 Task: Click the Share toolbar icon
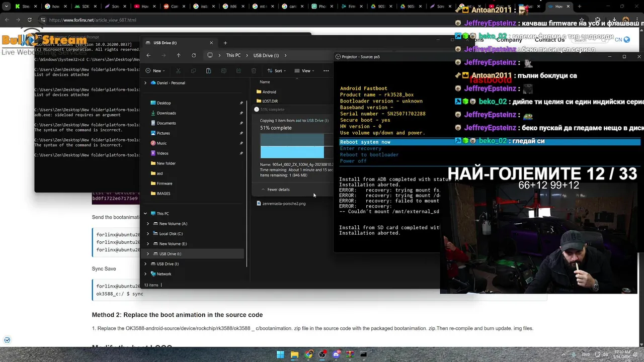(238, 71)
